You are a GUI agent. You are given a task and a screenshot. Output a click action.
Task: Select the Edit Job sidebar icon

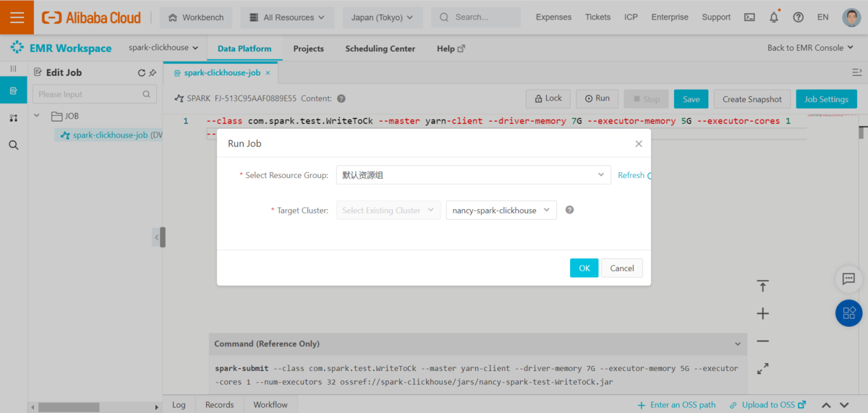point(13,91)
